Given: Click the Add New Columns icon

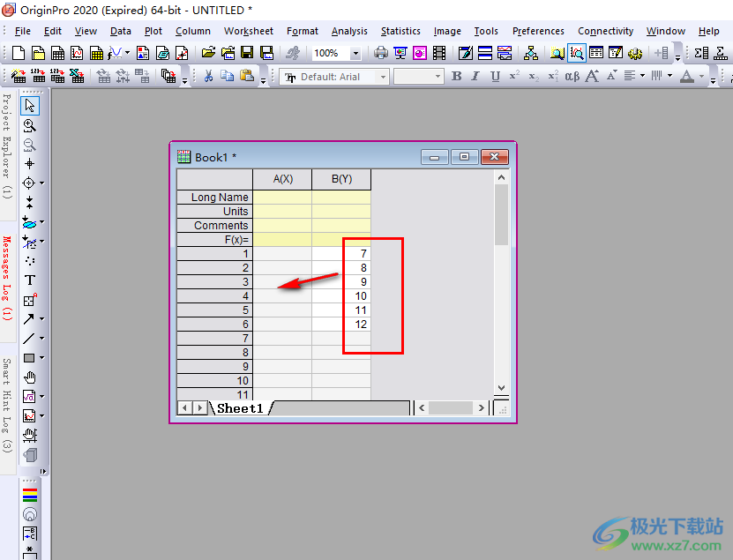Looking at the screenshot, I should point(661,53).
